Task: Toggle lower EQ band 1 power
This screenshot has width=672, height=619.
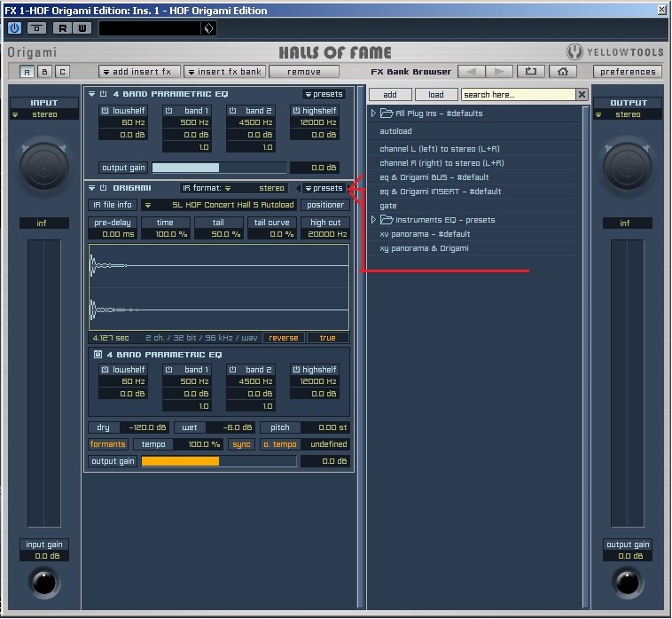Action: 168,370
